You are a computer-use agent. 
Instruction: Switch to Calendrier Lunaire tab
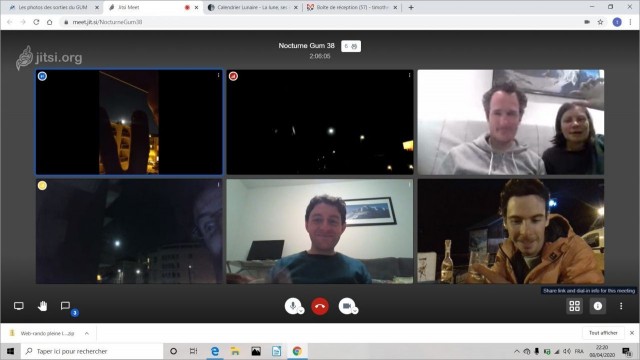pyautogui.click(x=252, y=7)
